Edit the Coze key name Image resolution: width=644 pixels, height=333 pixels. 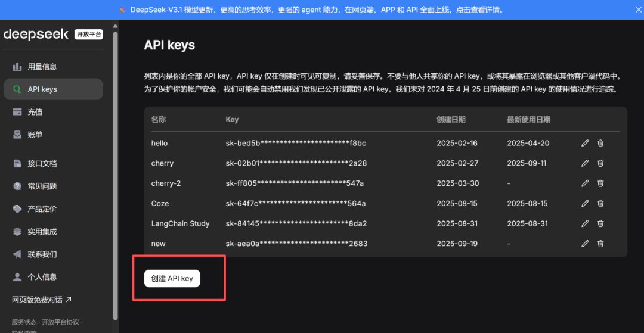(x=586, y=203)
